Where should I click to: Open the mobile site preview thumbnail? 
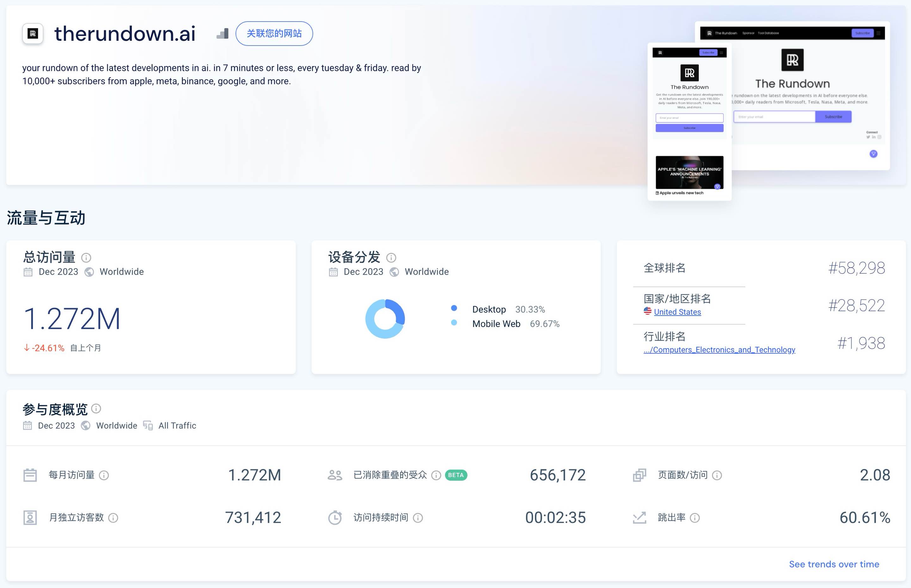click(690, 122)
